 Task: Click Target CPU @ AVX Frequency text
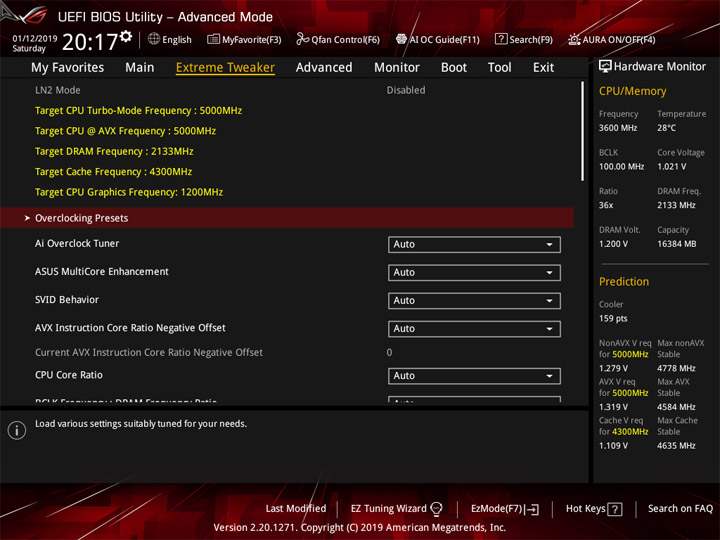(125, 131)
